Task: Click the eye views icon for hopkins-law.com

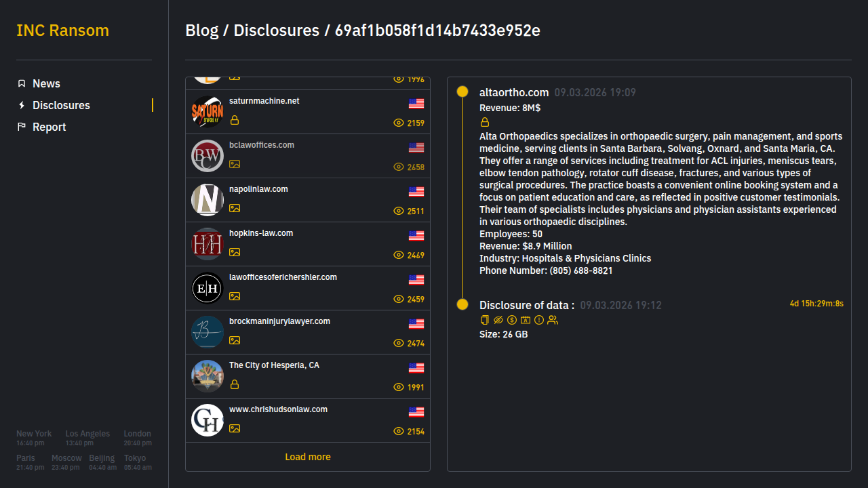Action: coord(399,255)
